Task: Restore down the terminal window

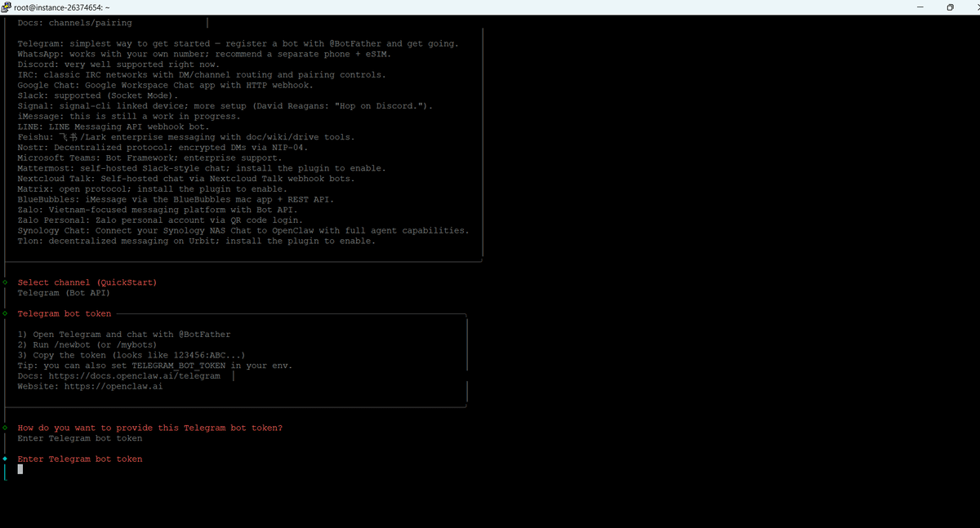Action: click(950, 7)
